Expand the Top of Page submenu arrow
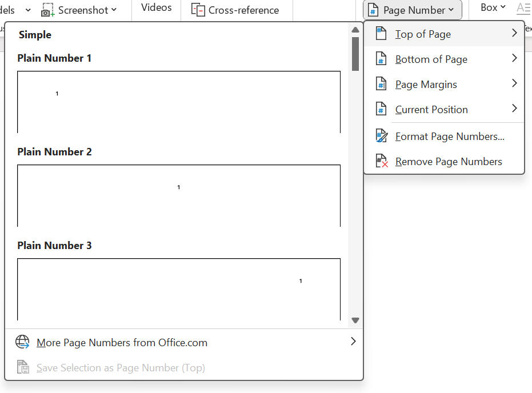 click(514, 33)
